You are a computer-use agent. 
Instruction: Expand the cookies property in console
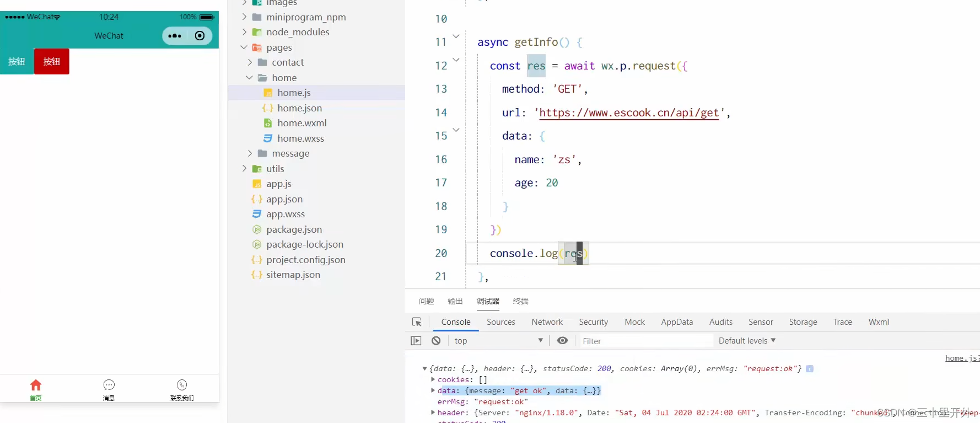pos(433,379)
